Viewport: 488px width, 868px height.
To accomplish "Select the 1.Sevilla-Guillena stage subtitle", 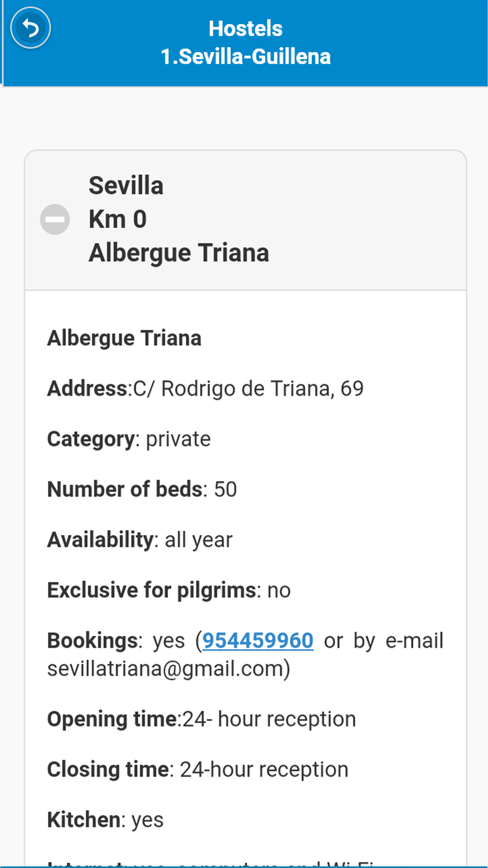I will click(x=245, y=57).
